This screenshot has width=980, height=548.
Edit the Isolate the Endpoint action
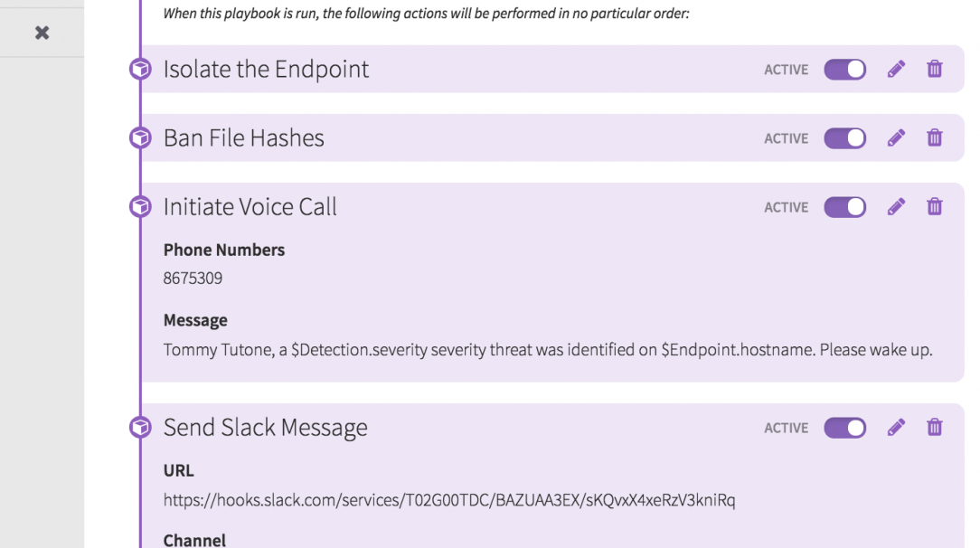coord(896,69)
